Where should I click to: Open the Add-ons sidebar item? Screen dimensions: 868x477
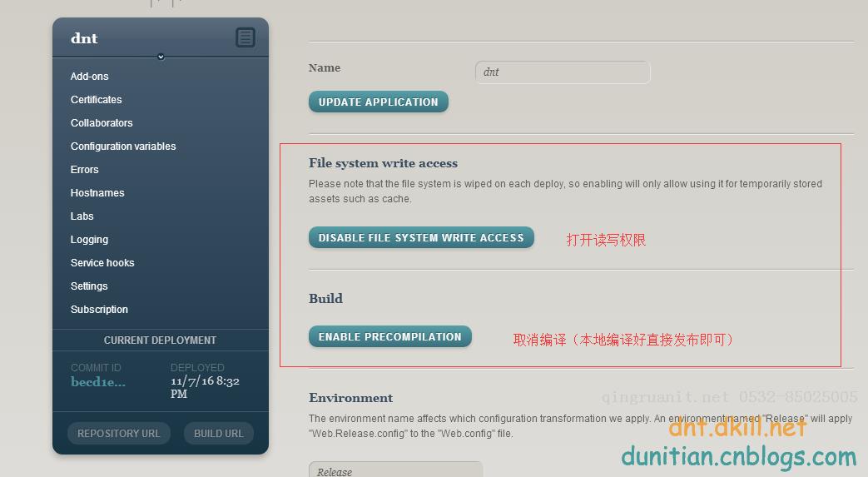[x=89, y=77]
